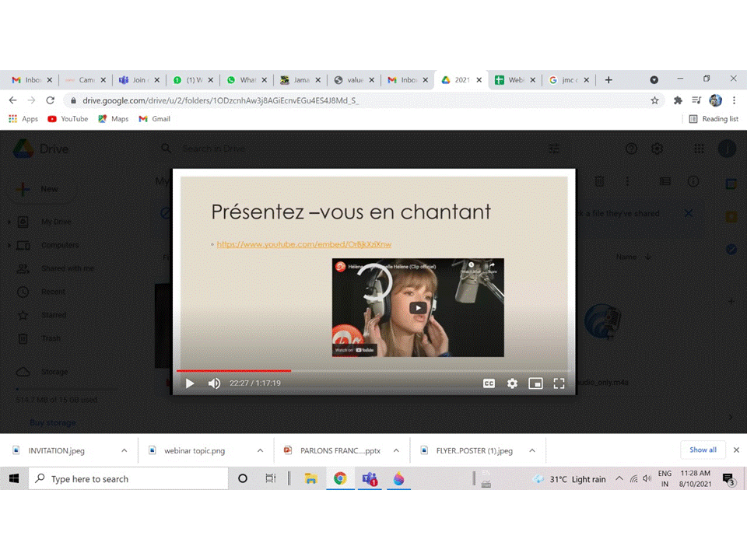This screenshot has height=560, width=747.
Task: Toggle the Drive view details info icon
Action: point(693,181)
